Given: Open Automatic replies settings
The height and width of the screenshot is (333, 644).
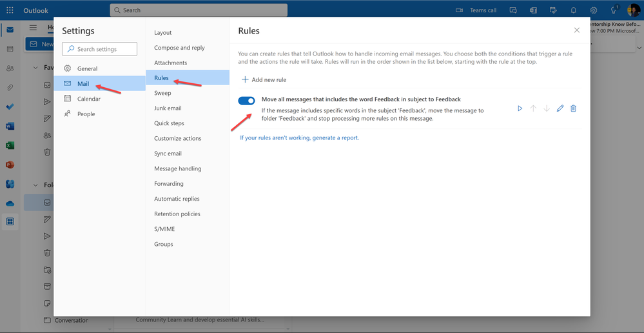Looking at the screenshot, I should (x=188, y=199).
